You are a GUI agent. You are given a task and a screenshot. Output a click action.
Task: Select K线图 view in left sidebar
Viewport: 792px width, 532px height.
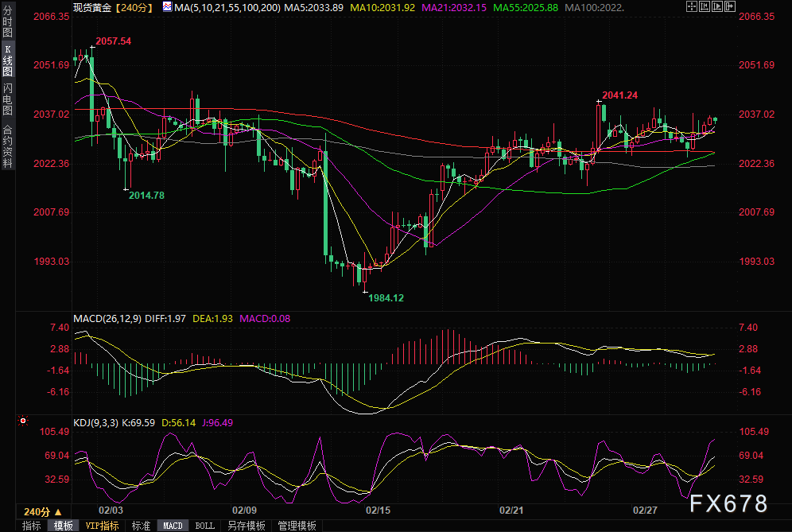[x=7, y=60]
